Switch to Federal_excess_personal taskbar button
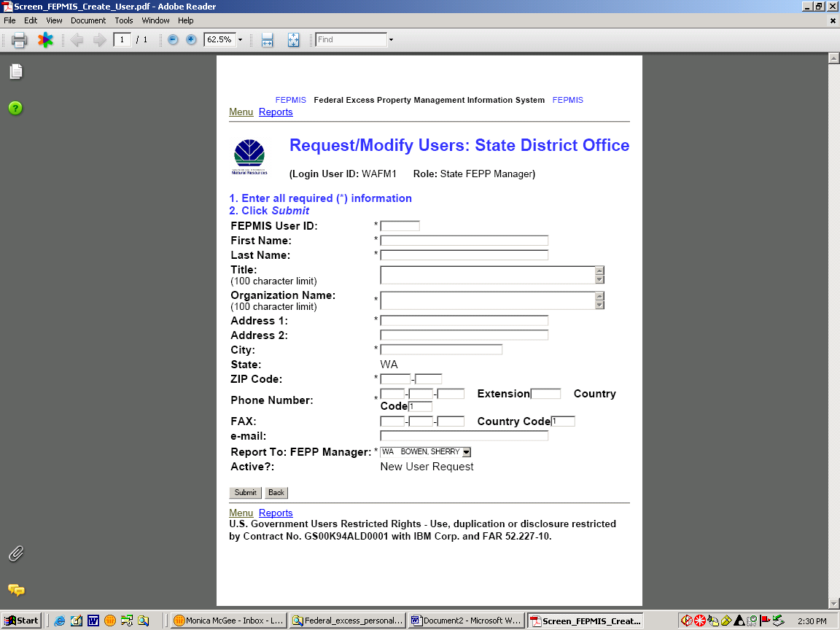The height and width of the screenshot is (630, 840). (x=348, y=621)
